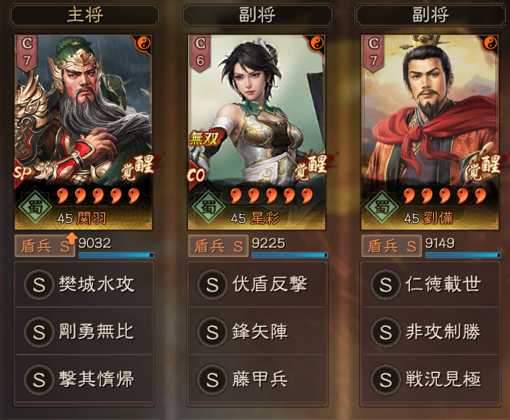Select the middle 副将 header tab
Screen dimensions: 510x420
257,15
